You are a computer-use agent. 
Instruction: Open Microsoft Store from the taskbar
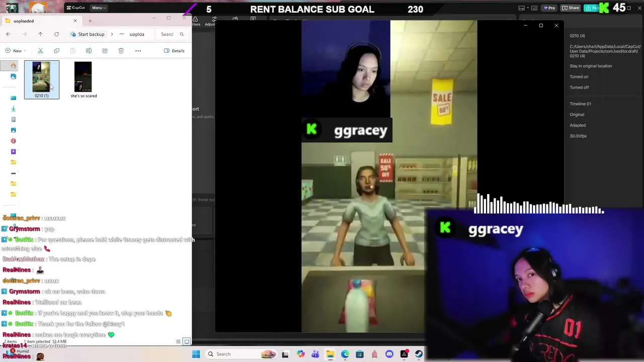click(360, 354)
